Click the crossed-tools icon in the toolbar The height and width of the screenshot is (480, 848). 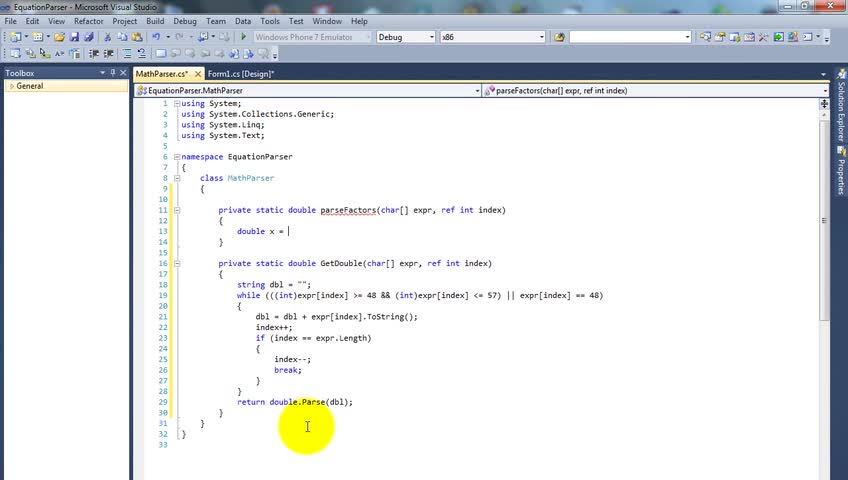(x=763, y=37)
